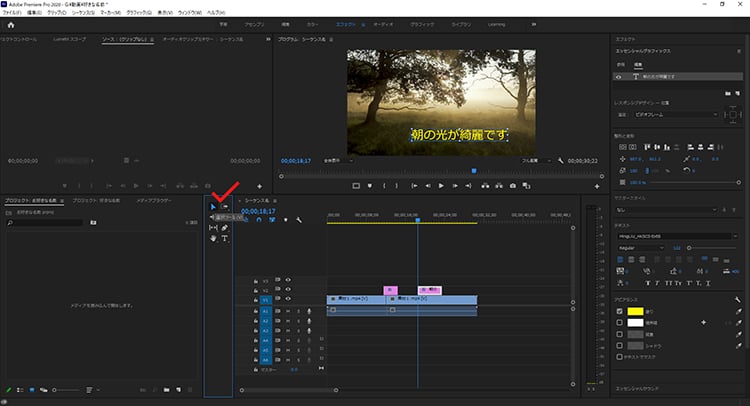
Task: Open the white stroke color swatch
Action: pos(635,323)
